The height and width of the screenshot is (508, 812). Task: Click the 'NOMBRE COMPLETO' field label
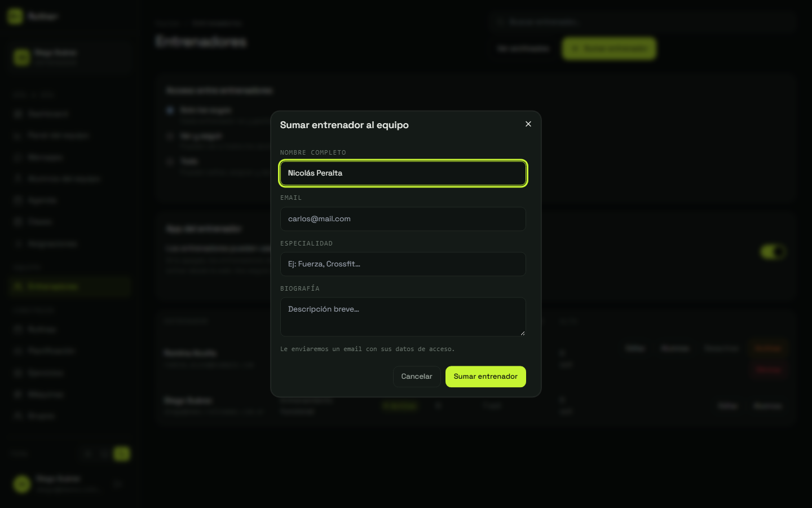tap(313, 152)
